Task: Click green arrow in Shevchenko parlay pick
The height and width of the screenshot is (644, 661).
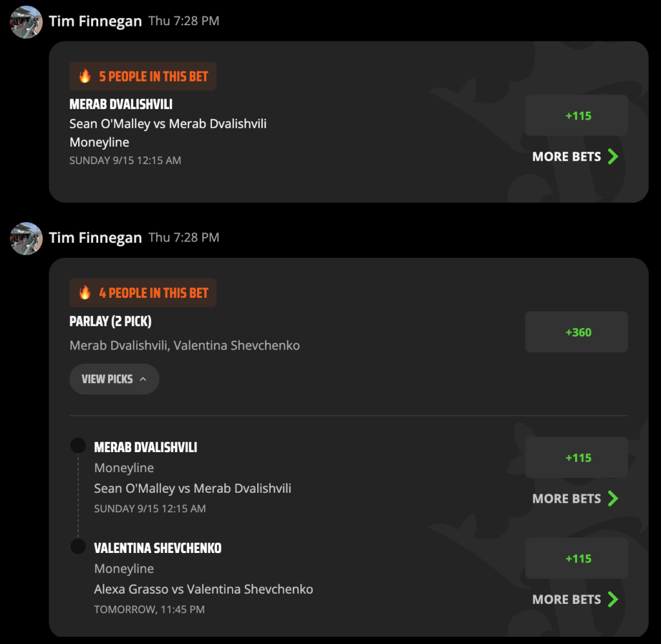Action: [x=613, y=599]
